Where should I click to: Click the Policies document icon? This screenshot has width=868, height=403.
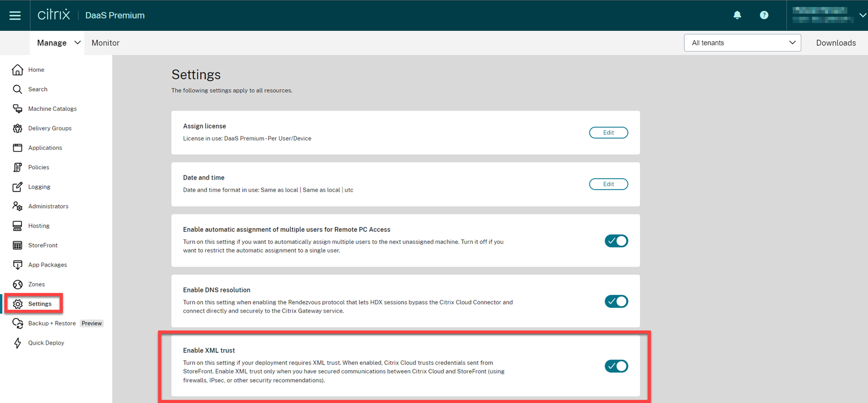(18, 167)
